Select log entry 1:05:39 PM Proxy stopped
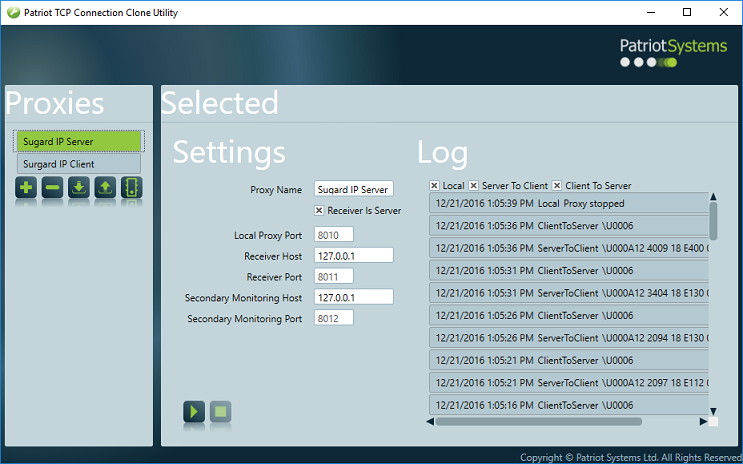The width and height of the screenshot is (743, 464). [569, 203]
